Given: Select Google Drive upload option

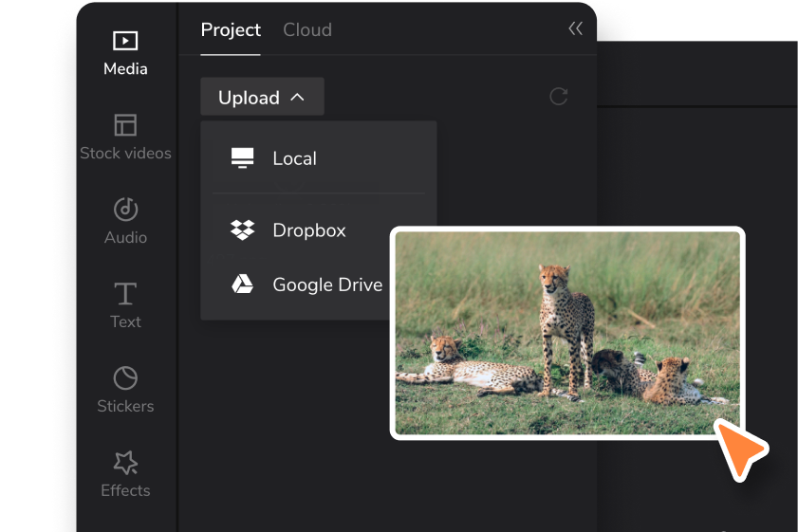Looking at the screenshot, I should (x=327, y=284).
